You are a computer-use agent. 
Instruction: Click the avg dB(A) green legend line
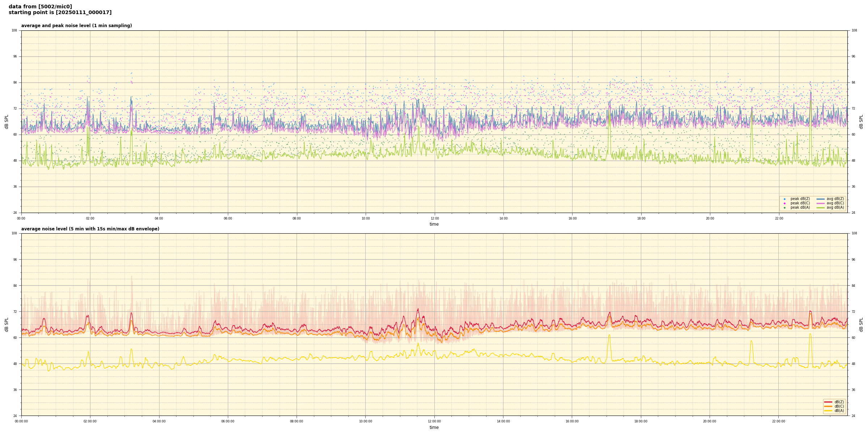click(x=821, y=208)
